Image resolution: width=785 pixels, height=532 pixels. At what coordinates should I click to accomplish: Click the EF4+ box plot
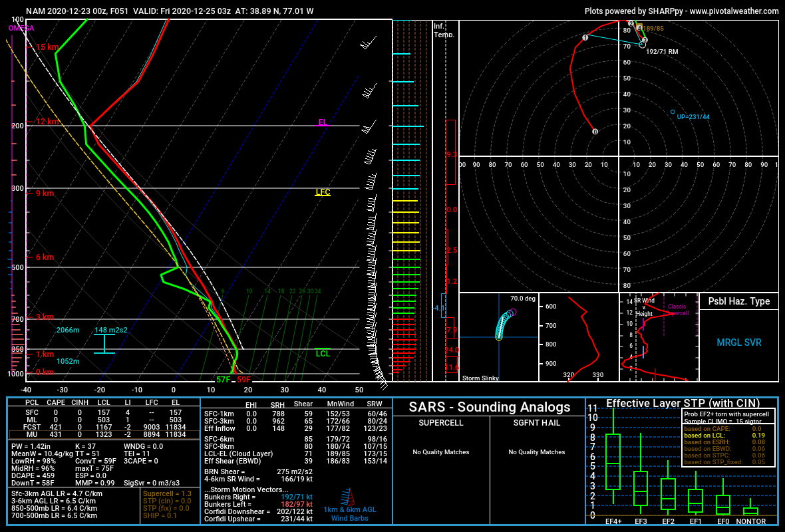(x=613, y=456)
